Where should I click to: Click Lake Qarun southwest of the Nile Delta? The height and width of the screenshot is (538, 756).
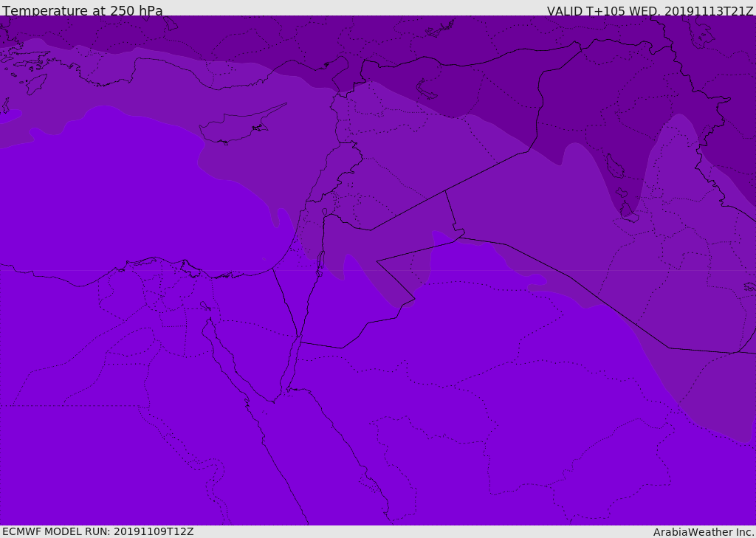(205, 306)
